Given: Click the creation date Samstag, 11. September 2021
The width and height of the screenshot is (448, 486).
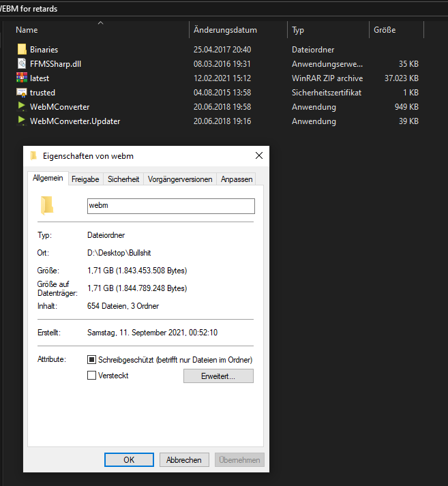Looking at the screenshot, I should coord(136,333).
